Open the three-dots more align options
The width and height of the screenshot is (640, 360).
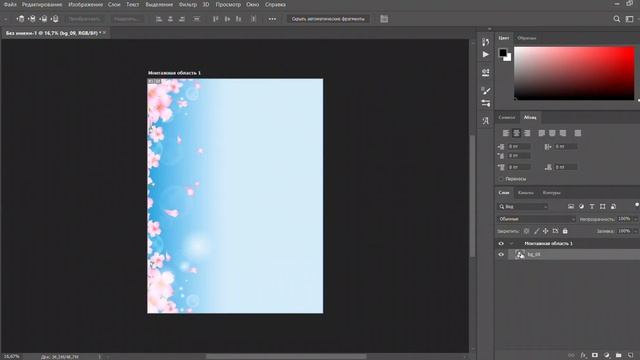[x=272, y=19]
